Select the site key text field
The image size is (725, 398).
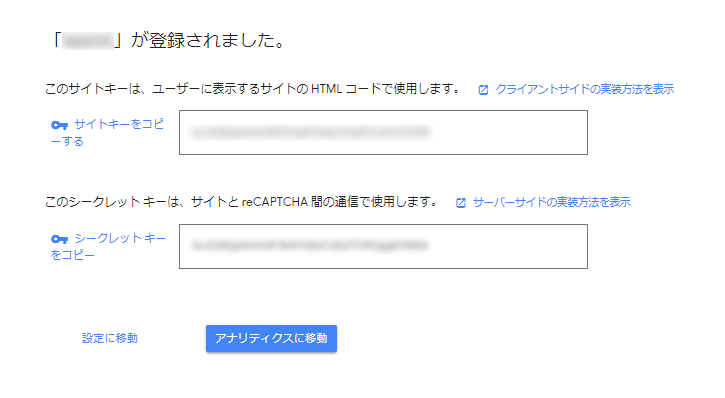coord(383,132)
